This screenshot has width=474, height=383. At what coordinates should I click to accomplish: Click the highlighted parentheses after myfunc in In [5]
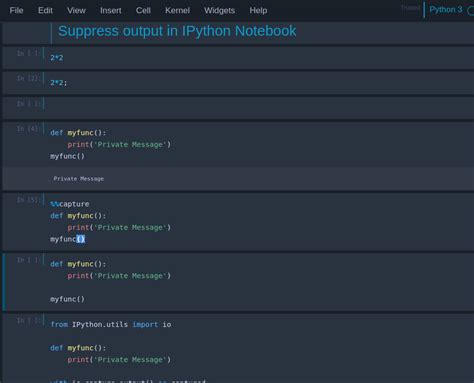pyautogui.click(x=81, y=239)
